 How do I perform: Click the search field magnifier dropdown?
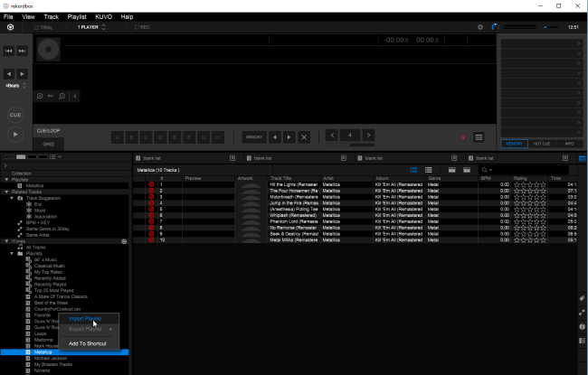pyautogui.click(x=487, y=170)
